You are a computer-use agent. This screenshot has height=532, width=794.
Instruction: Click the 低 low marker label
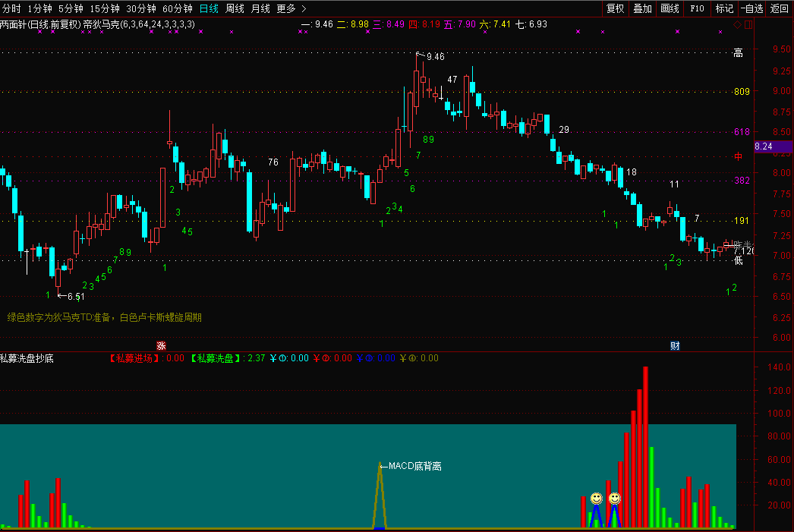coord(739,260)
